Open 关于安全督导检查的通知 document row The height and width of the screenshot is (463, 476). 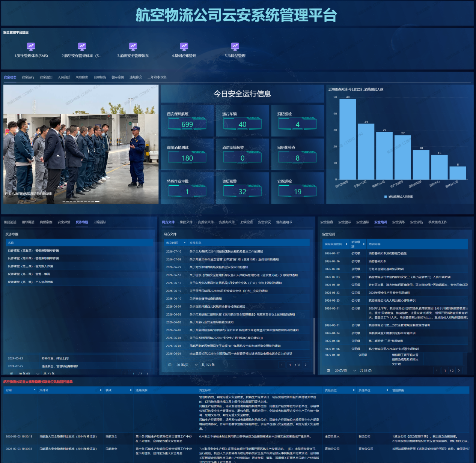(x=237, y=299)
